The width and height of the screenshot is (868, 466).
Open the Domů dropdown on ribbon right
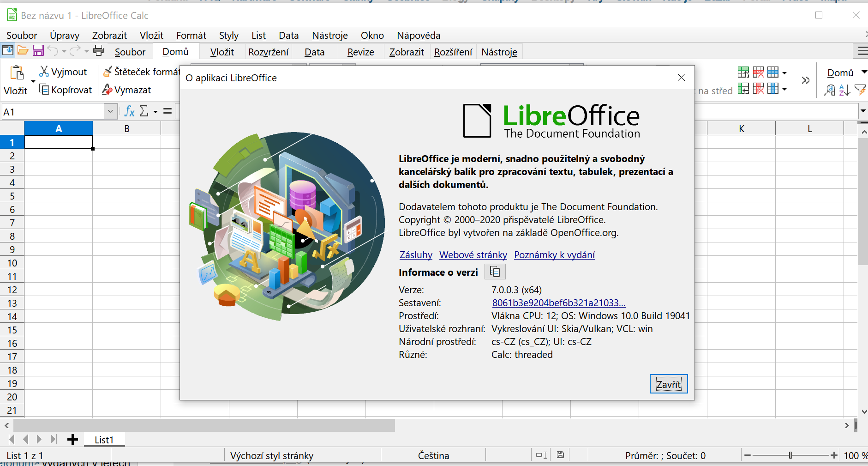point(847,73)
